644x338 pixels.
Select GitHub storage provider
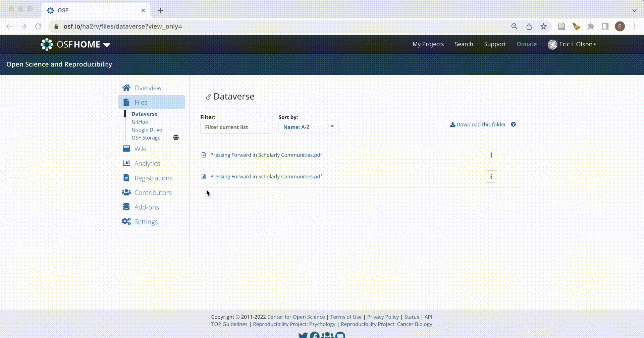click(x=140, y=122)
